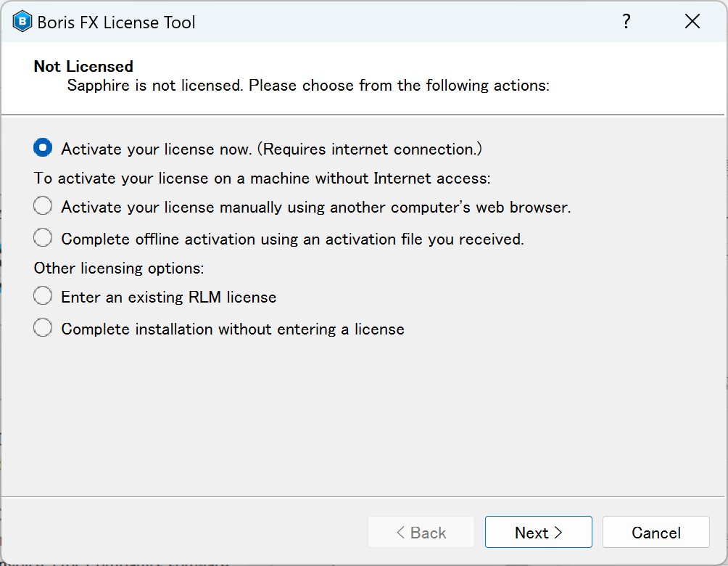Close the Boris FX License Tool window
This screenshot has height=566, width=728.
(692, 21)
